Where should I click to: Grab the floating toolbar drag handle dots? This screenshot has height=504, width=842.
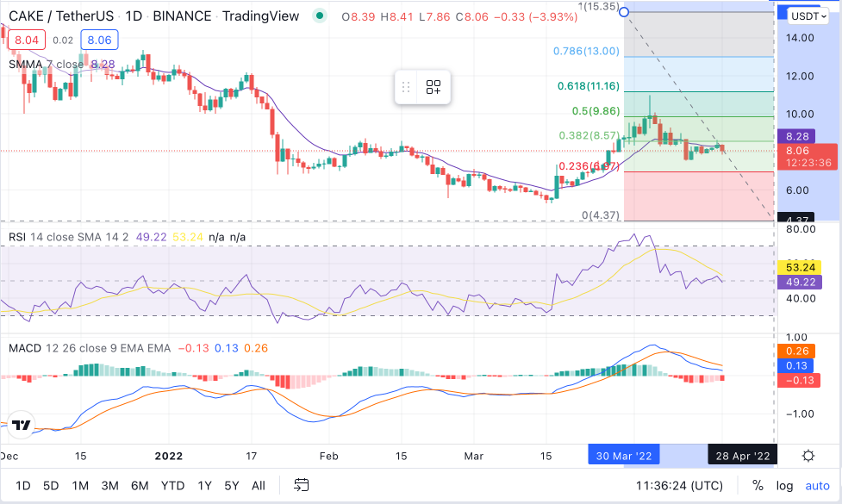(406, 87)
